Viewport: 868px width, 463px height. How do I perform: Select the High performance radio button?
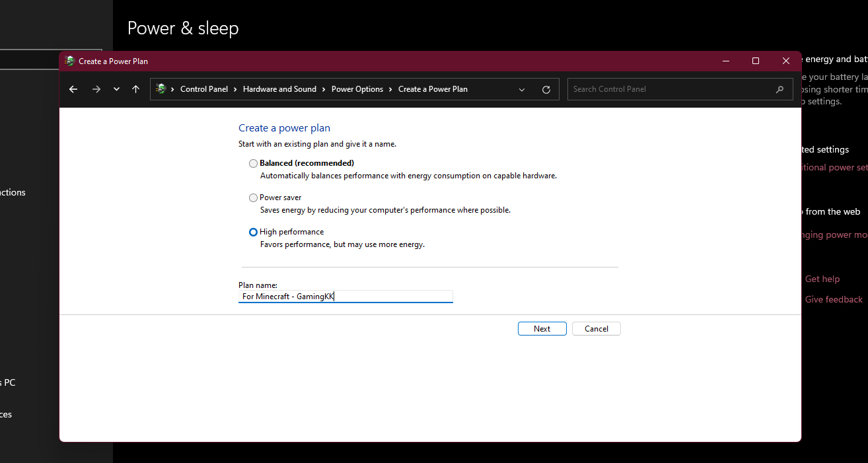[x=253, y=232]
